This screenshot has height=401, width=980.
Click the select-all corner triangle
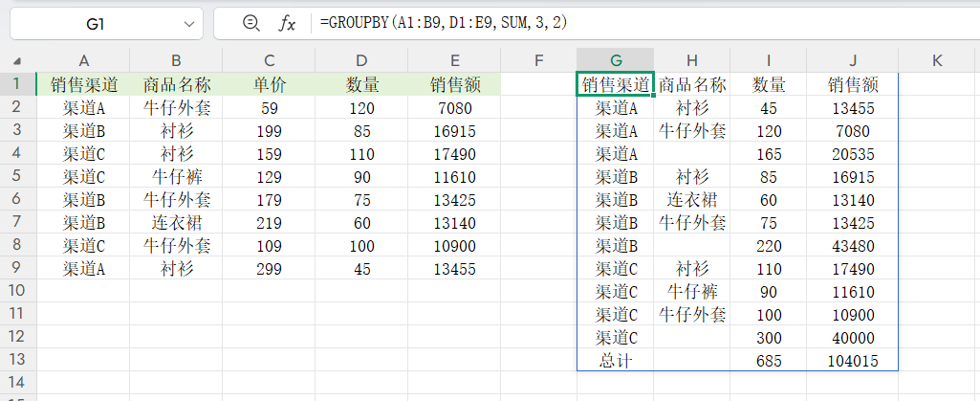(x=18, y=61)
